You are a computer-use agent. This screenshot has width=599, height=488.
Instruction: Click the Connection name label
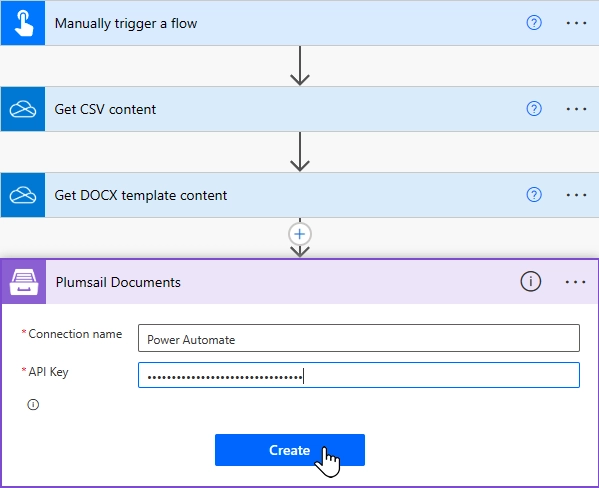(x=75, y=334)
